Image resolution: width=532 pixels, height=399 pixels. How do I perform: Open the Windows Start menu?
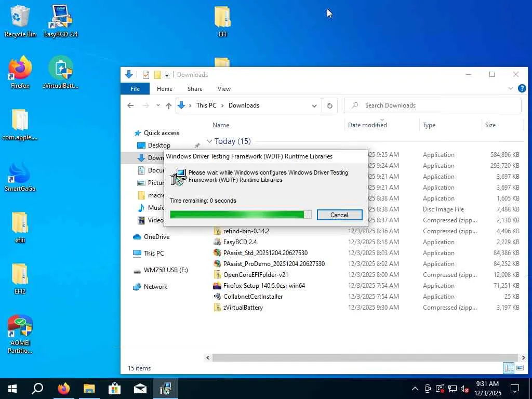[x=12, y=389]
